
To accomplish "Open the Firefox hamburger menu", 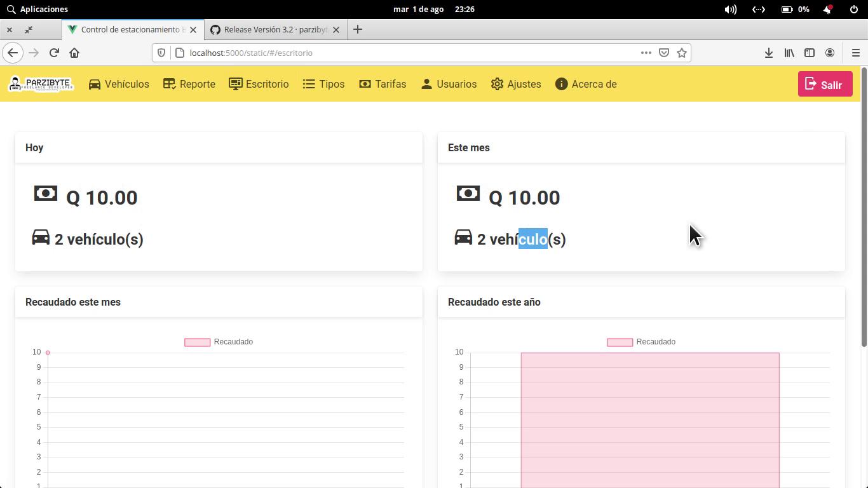I will tap(855, 53).
